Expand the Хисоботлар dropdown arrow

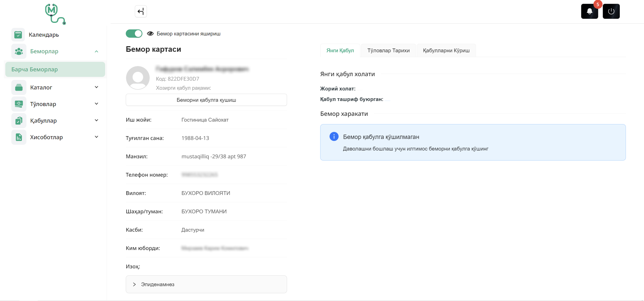(96, 137)
